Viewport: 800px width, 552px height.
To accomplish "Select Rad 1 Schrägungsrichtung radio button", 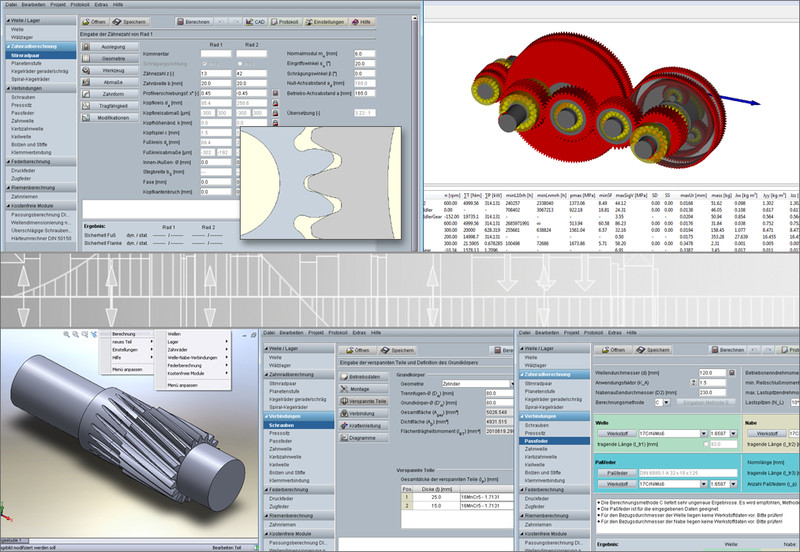I will coord(204,64).
